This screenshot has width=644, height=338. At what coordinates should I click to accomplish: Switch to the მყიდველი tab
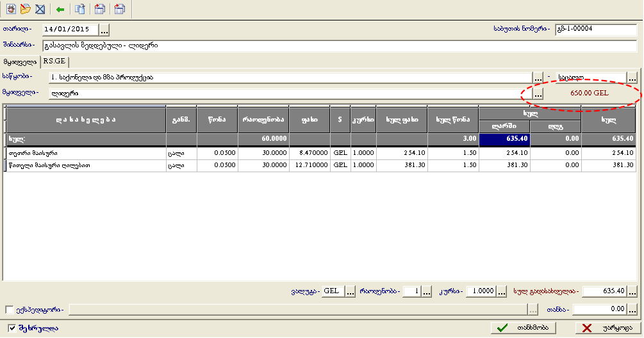point(20,62)
